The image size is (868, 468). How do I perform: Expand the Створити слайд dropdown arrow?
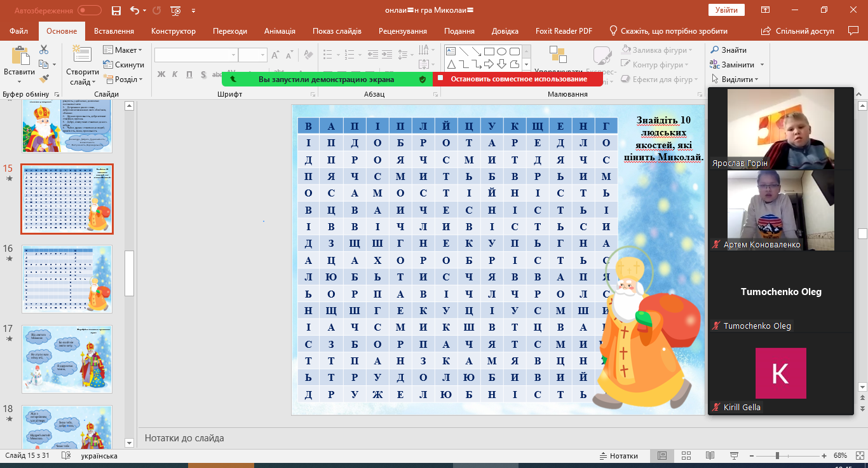click(93, 82)
